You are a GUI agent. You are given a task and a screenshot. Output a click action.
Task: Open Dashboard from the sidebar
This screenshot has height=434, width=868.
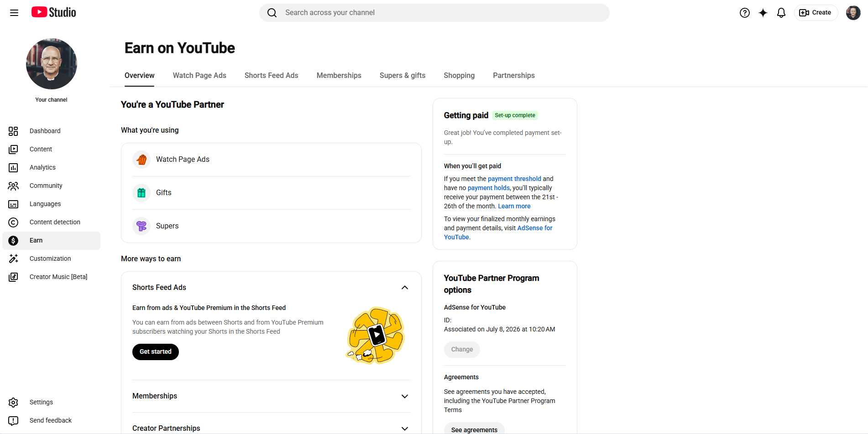[51, 131]
